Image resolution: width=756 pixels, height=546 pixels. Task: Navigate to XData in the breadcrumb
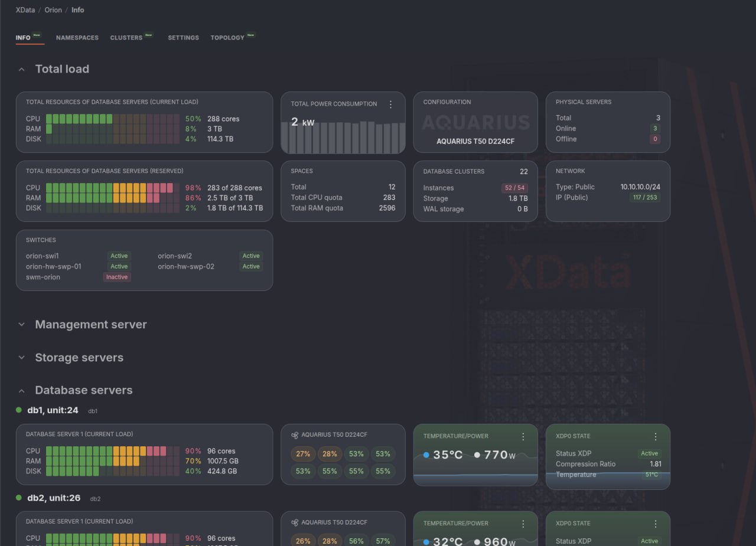click(25, 10)
